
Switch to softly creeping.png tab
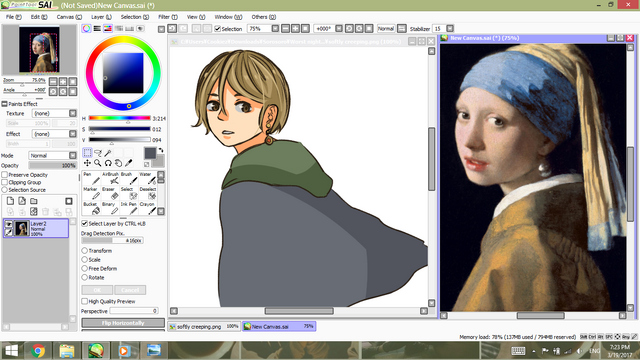point(204,327)
